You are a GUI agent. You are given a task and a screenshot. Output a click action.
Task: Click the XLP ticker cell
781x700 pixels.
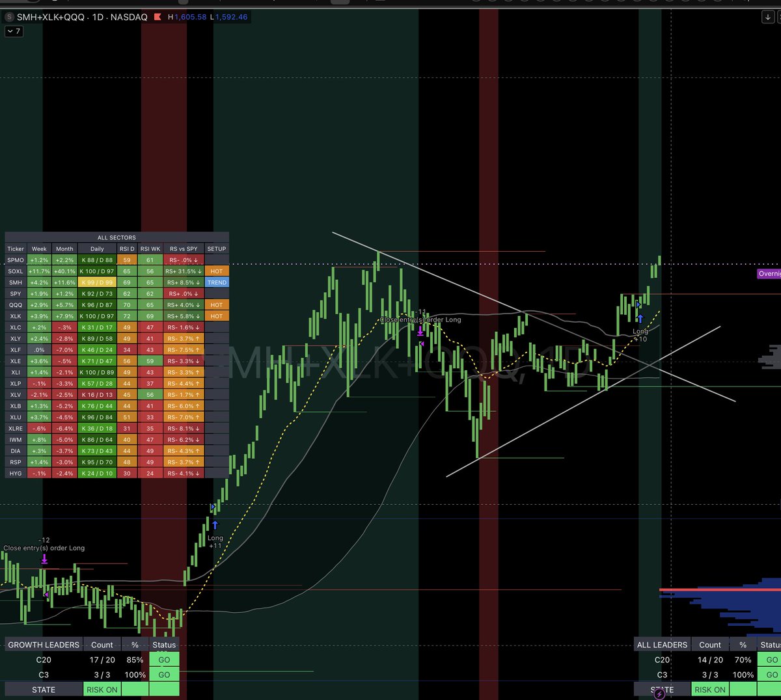click(x=16, y=383)
